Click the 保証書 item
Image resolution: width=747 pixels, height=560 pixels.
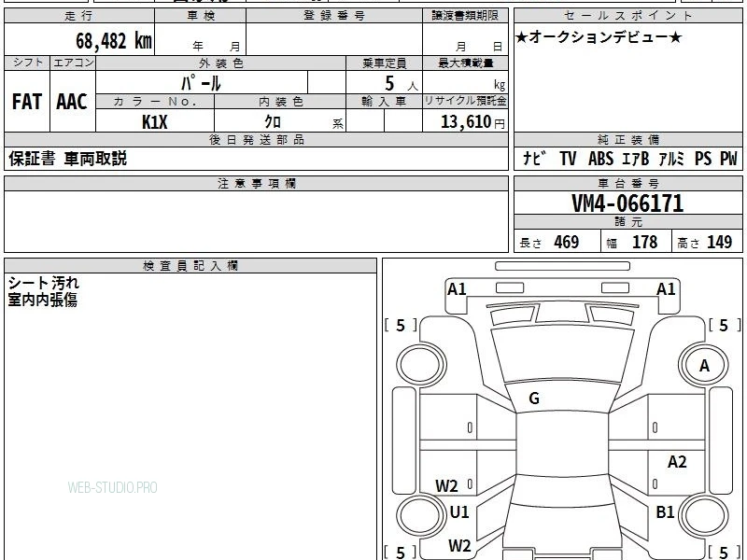[x=32, y=159]
